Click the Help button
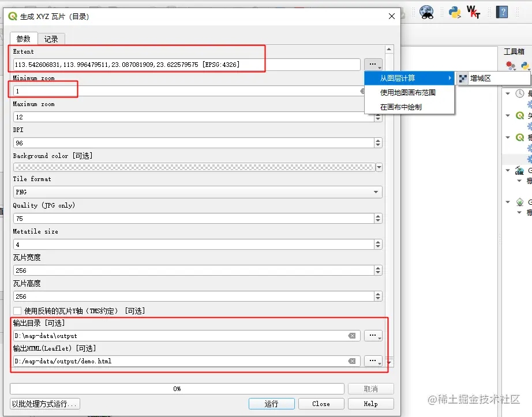The image size is (532, 417). (371, 404)
